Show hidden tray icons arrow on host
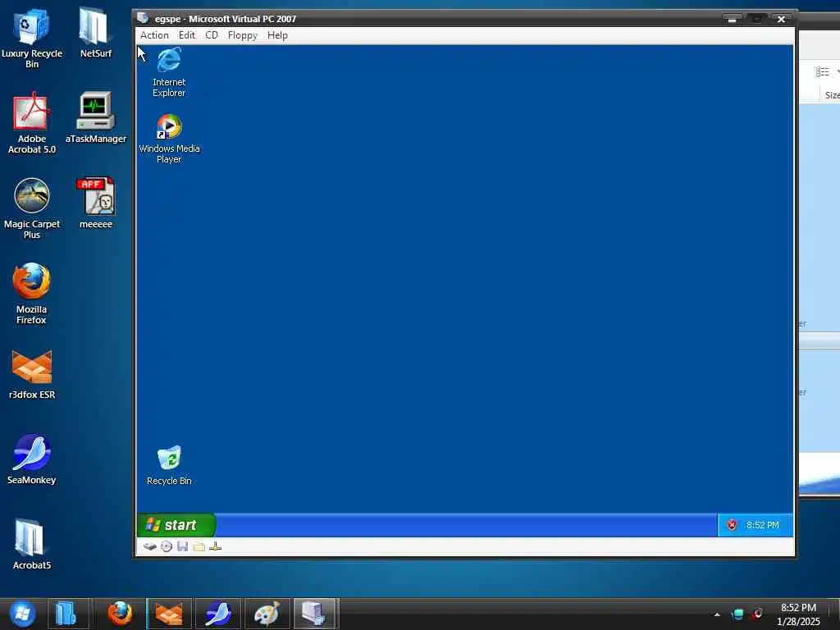The width and height of the screenshot is (840, 630). (x=717, y=614)
